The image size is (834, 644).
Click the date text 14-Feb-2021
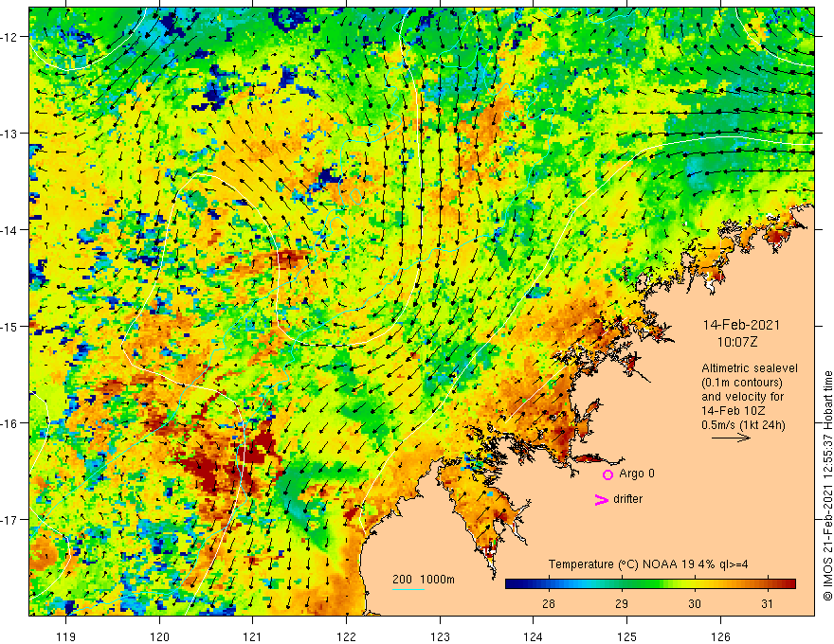click(741, 325)
